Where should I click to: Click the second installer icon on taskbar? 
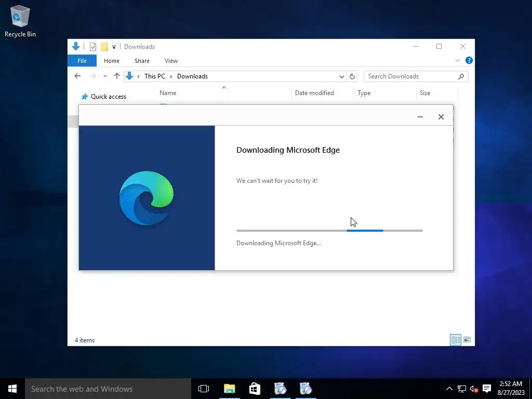[x=305, y=389]
